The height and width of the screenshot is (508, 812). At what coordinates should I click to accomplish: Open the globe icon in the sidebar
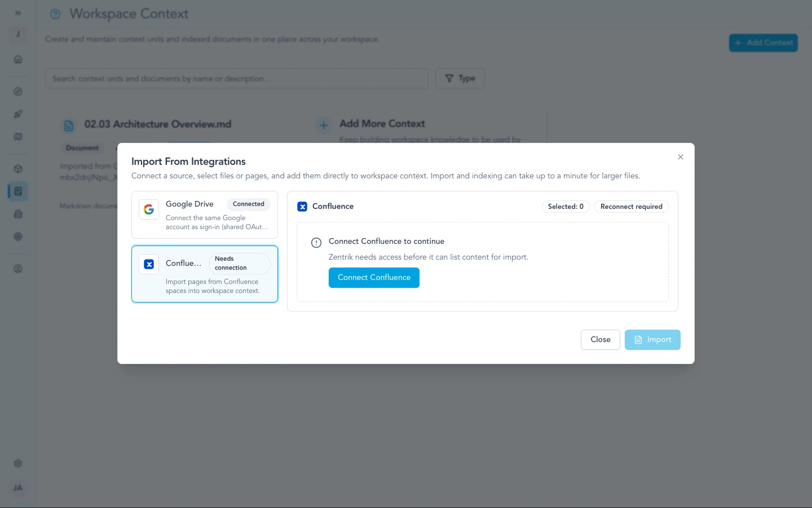pyautogui.click(x=18, y=237)
